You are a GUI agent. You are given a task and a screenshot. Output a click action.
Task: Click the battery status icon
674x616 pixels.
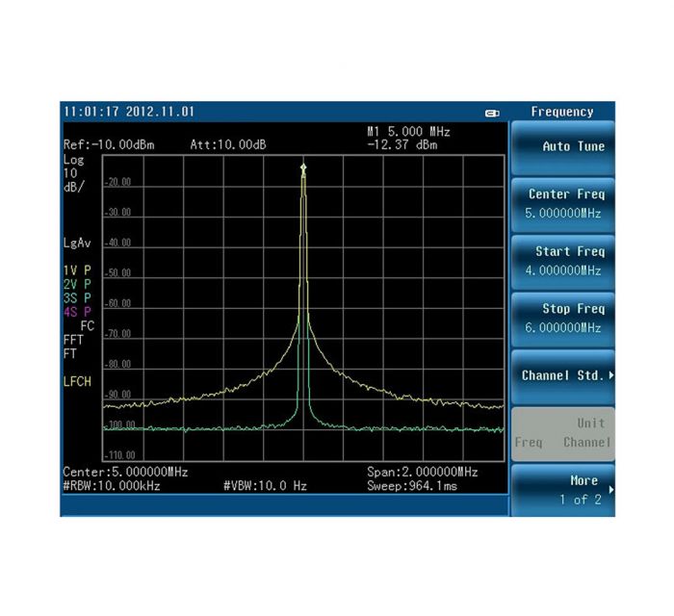click(x=492, y=113)
